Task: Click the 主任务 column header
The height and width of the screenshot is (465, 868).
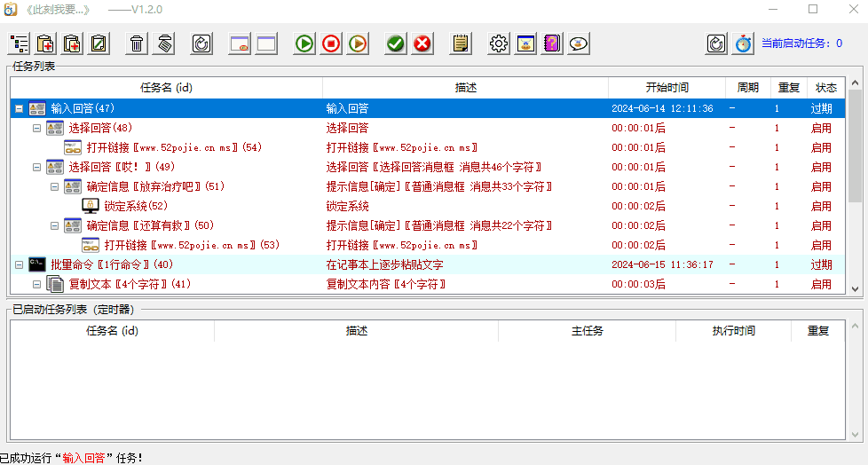Action: click(588, 331)
